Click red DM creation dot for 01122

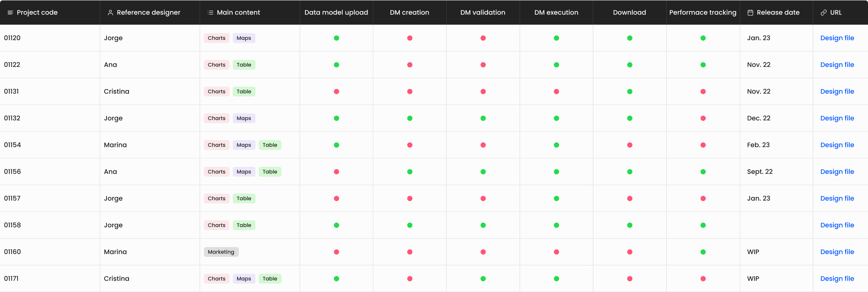click(409, 65)
